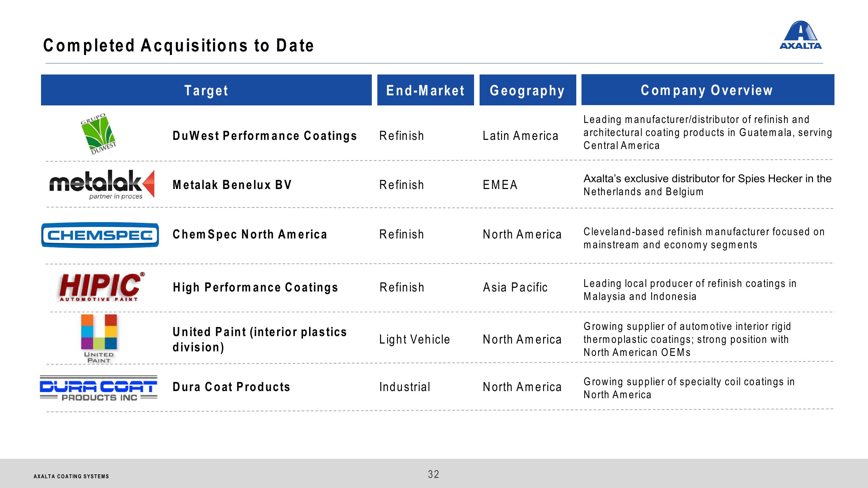This screenshot has height=488, width=868.
Task: Select the Company Overview column header
Action: pyautogui.click(x=707, y=89)
